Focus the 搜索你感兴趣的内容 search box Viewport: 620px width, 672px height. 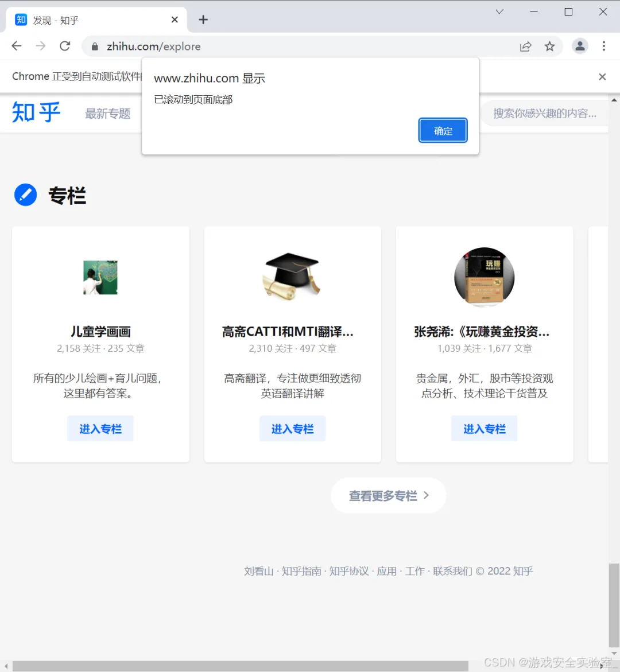[545, 113]
